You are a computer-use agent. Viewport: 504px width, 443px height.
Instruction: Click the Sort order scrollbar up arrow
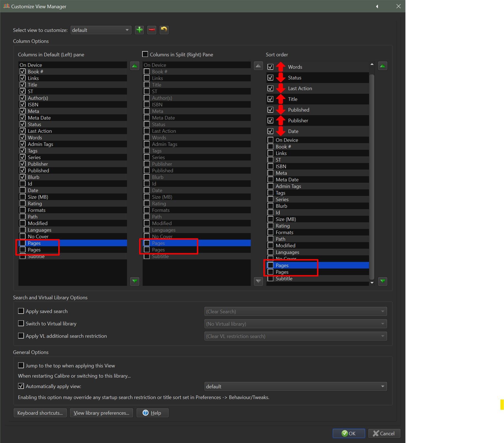coord(372,64)
